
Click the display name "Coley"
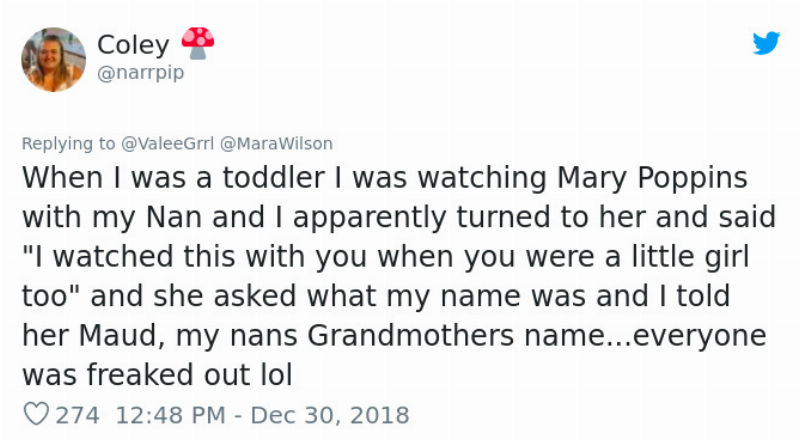click(133, 45)
